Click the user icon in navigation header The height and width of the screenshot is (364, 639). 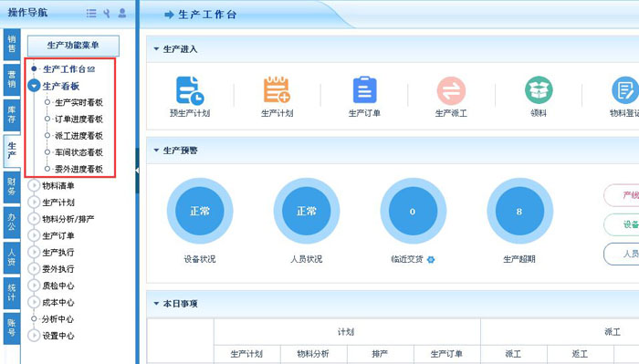[x=121, y=13]
